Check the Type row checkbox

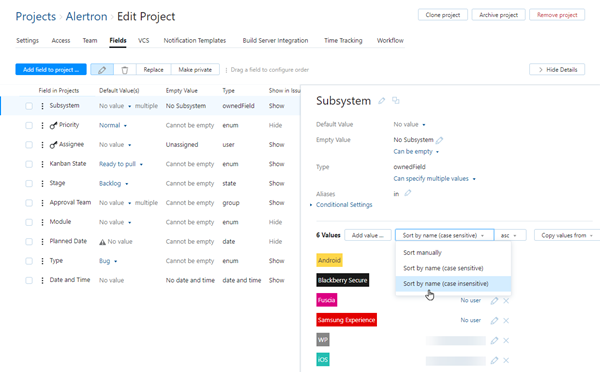pos(29,261)
